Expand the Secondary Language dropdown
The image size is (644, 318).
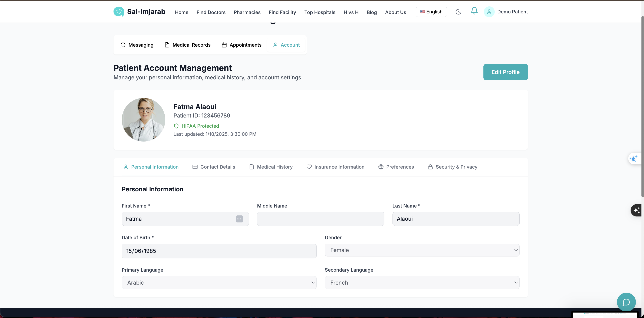coord(422,282)
